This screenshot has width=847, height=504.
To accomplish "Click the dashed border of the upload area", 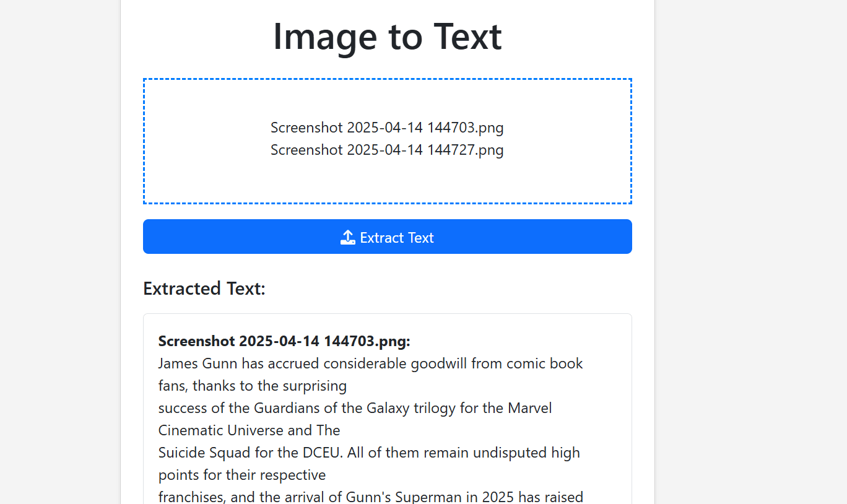I will click(x=387, y=79).
